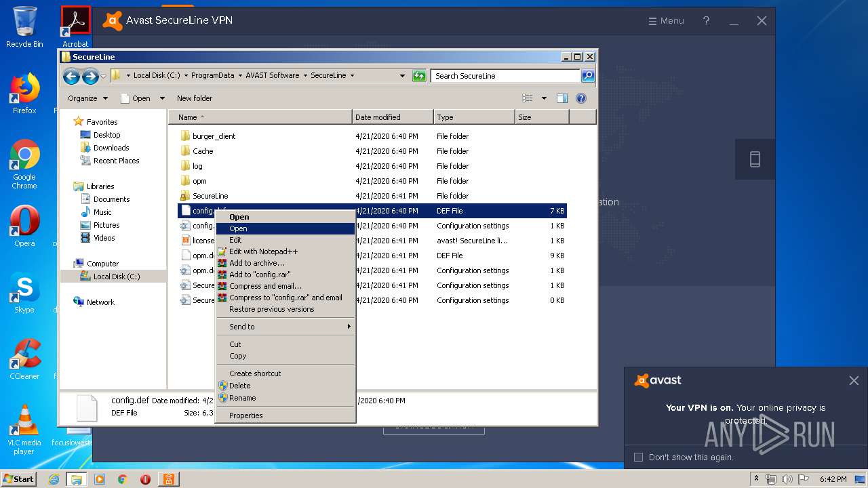
Task: Open the recent pages dropdown arrow
Action: pyautogui.click(x=103, y=77)
